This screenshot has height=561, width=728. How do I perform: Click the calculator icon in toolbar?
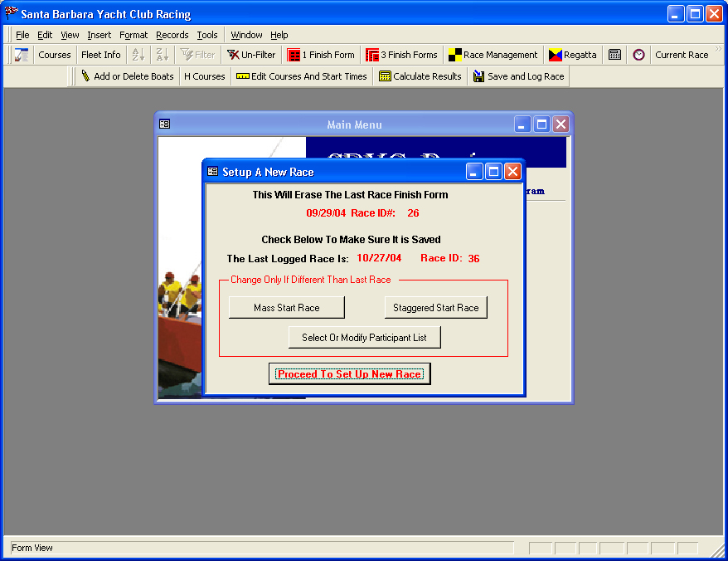pyautogui.click(x=614, y=55)
